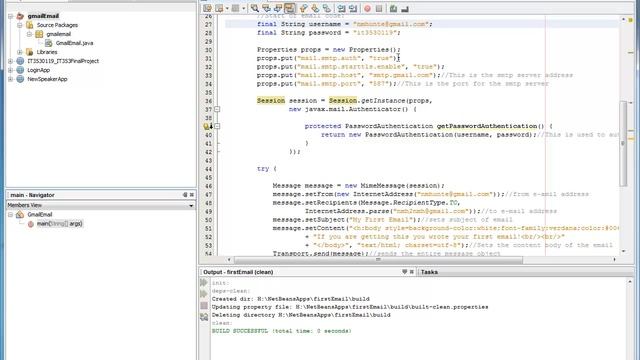Viewport: 640px width, 360px height.
Task: Minimize the Output panel
Action: 404,271
